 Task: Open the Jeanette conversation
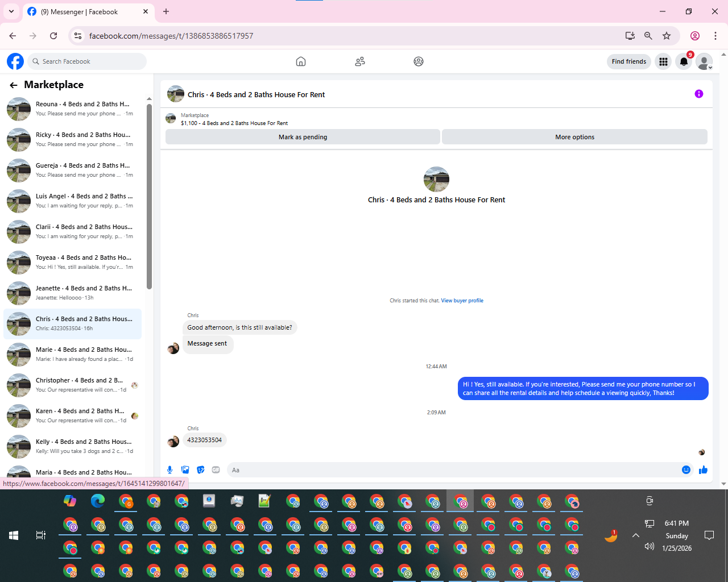click(x=73, y=293)
